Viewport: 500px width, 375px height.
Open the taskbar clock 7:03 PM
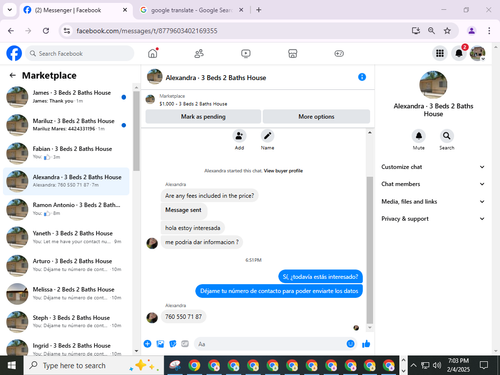[x=458, y=365]
